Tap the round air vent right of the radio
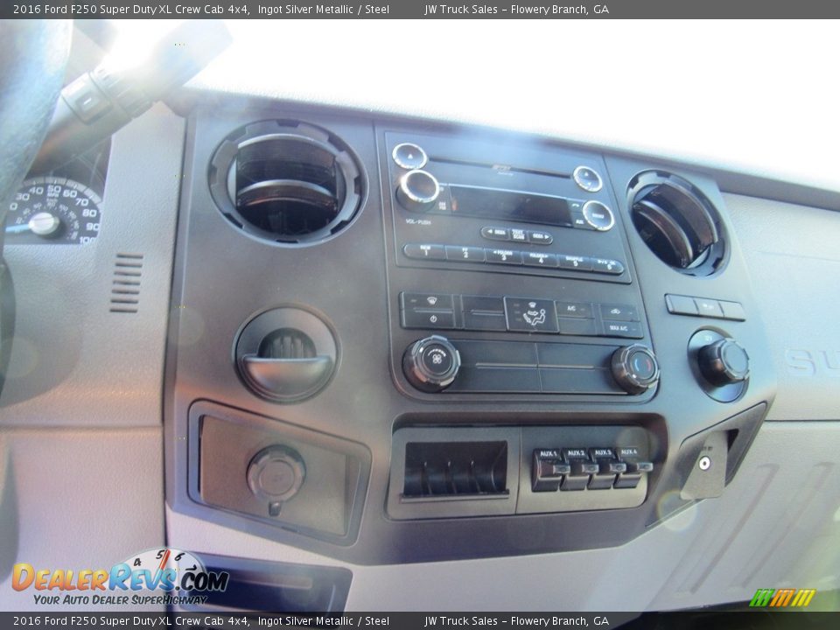 tap(677, 222)
